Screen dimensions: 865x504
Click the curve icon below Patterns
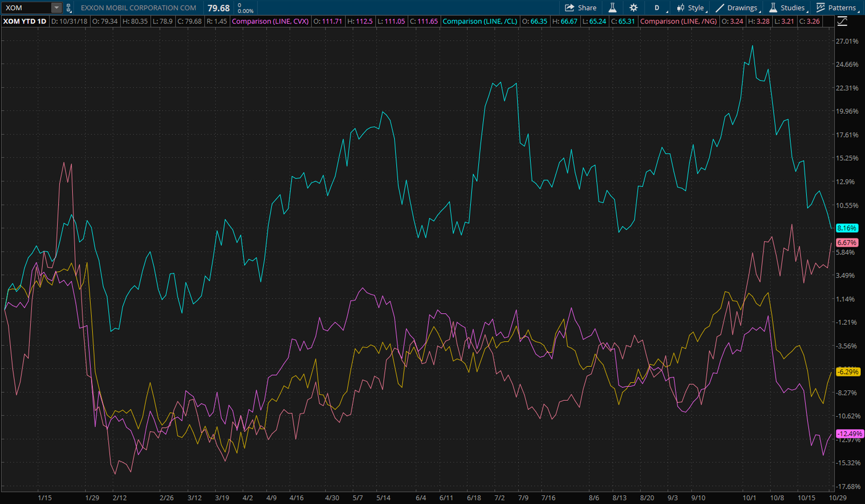(843, 22)
